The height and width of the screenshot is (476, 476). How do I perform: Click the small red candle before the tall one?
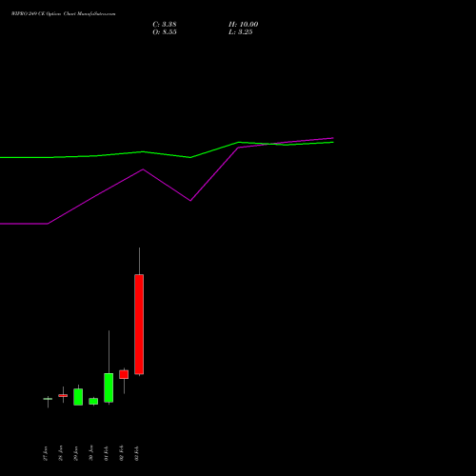tap(124, 374)
